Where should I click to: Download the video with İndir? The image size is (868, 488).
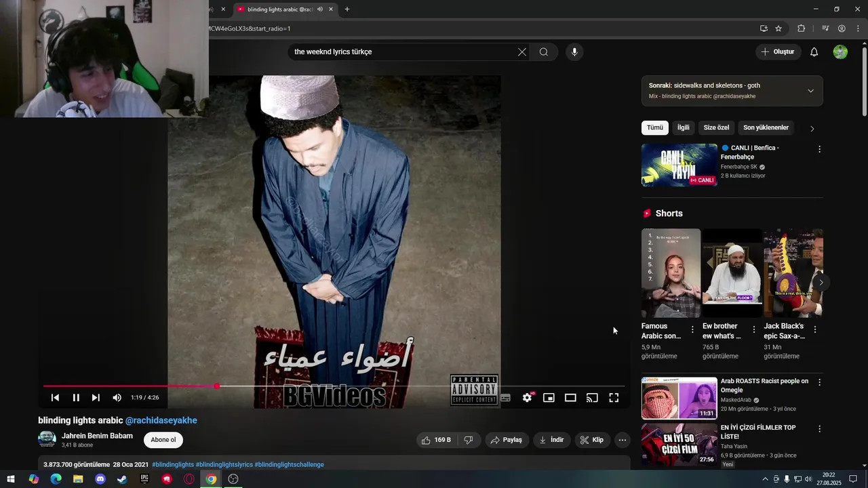tap(552, 440)
